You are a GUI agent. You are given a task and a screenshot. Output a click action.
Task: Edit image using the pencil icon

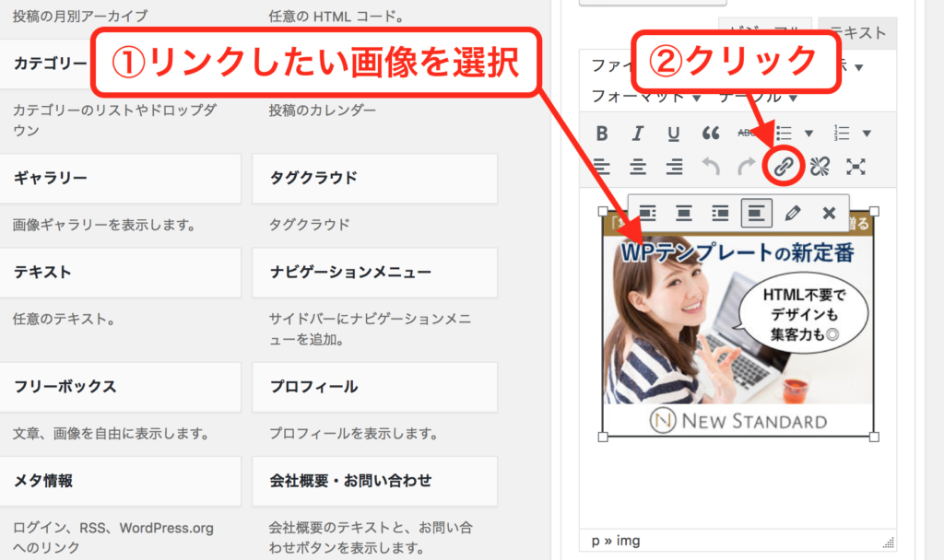tap(791, 213)
